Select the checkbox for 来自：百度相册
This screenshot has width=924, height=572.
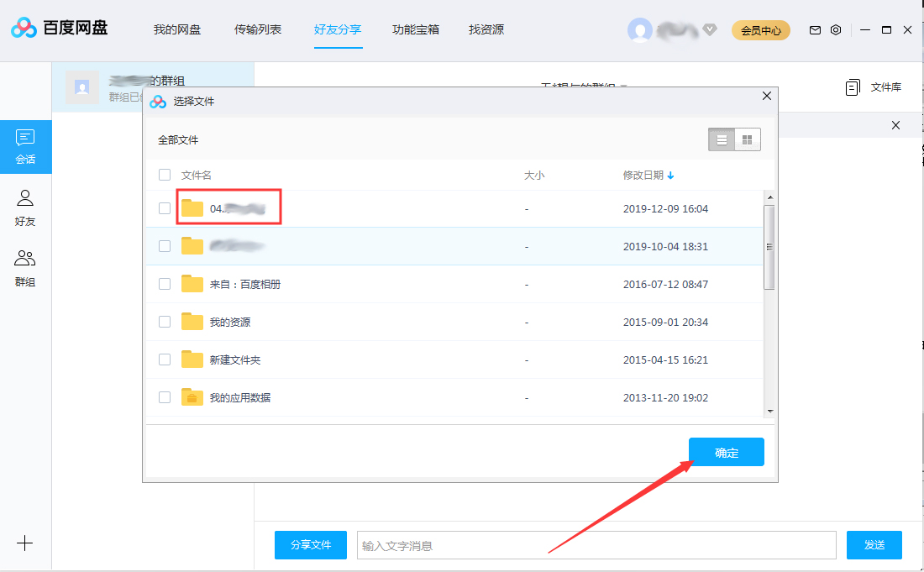click(x=164, y=283)
